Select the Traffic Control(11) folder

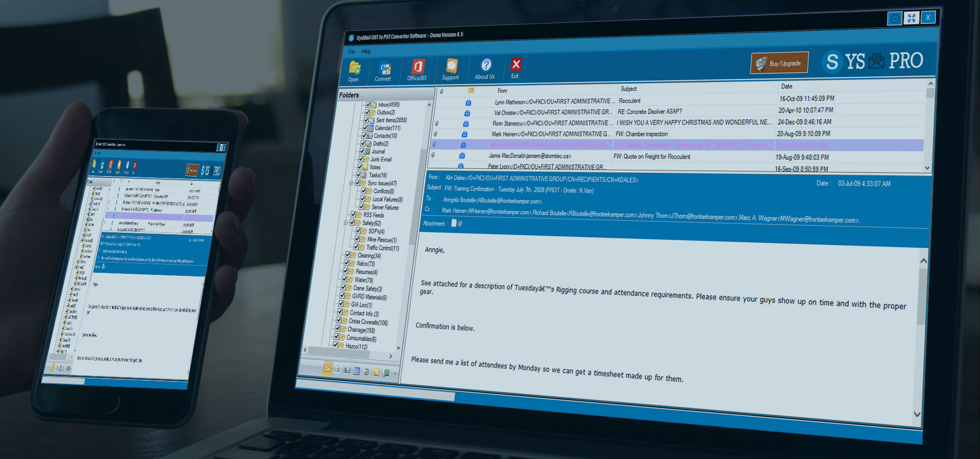pyautogui.click(x=383, y=248)
